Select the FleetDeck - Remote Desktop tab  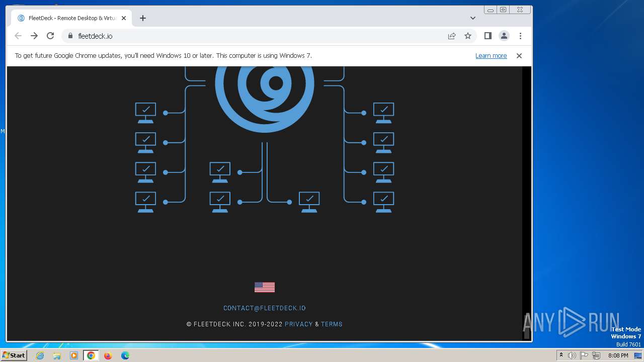click(x=71, y=18)
